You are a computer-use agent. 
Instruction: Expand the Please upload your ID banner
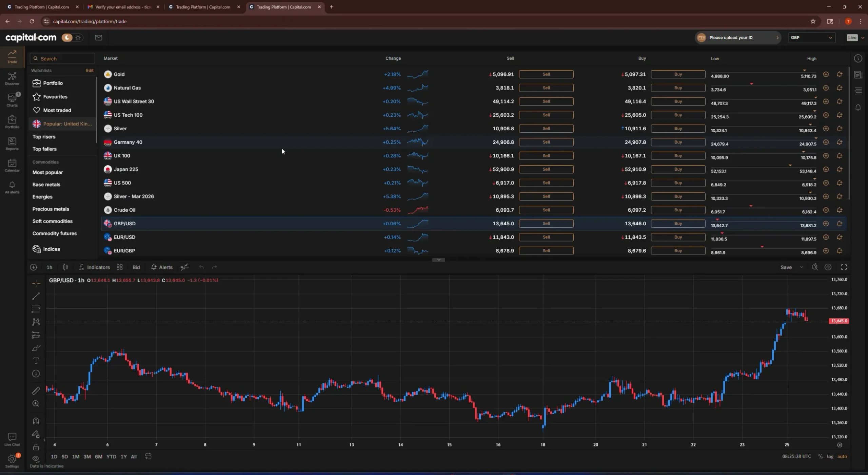pos(738,38)
